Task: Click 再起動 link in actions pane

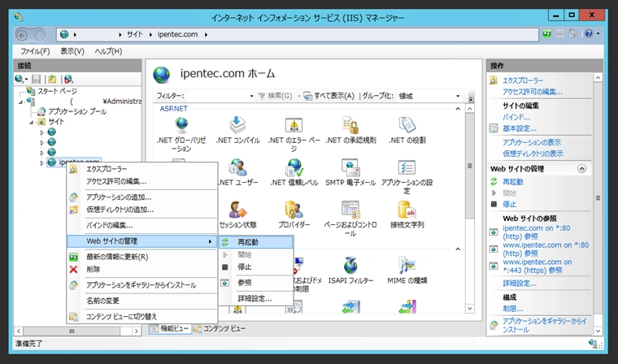Action: click(513, 182)
